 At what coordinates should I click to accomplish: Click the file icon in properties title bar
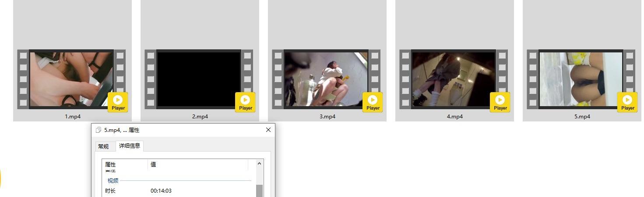pyautogui.click(x=99, y=130)
